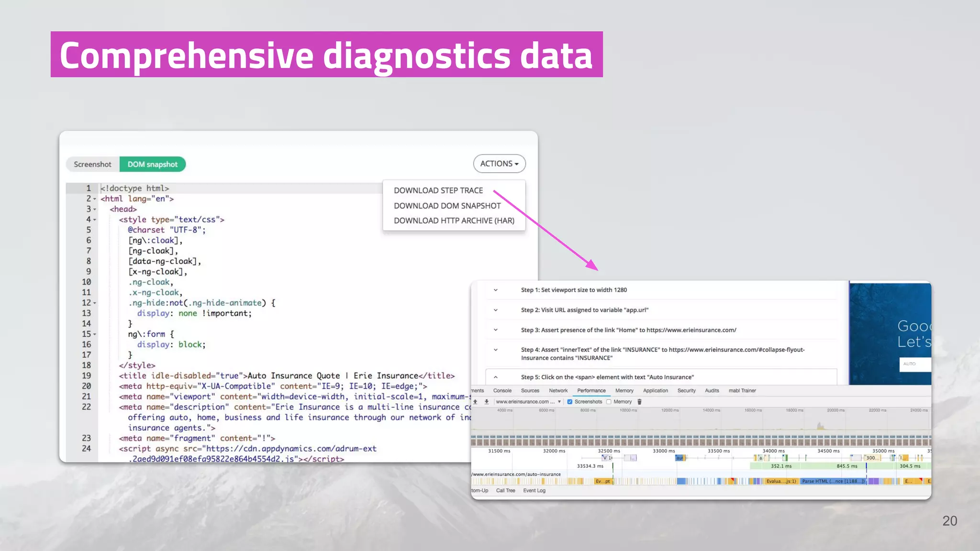Screen dimensions: 980x551
Task: Open the Application tab in DevTools
Action: [655, 391]
